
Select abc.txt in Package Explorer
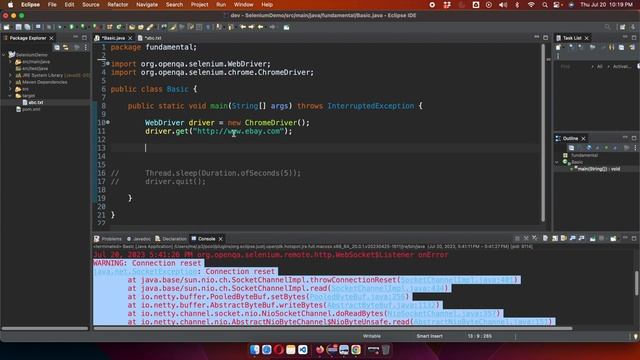36,102
